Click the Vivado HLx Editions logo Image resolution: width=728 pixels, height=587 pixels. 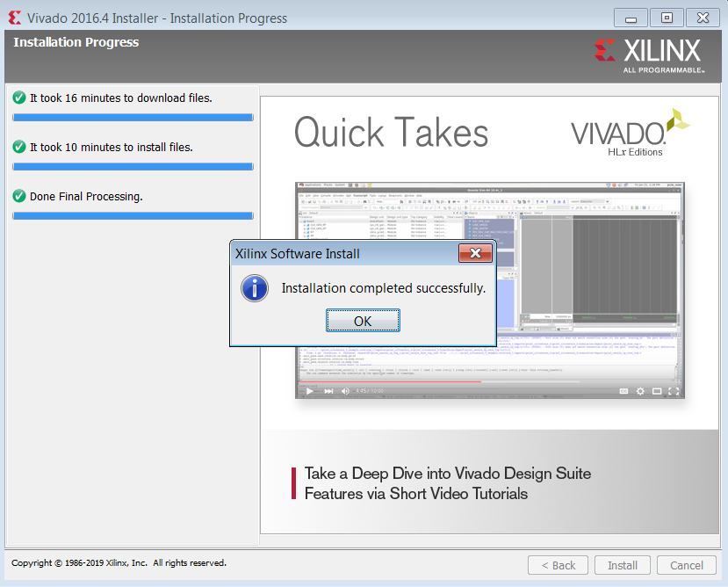click(x=630, y=133)
